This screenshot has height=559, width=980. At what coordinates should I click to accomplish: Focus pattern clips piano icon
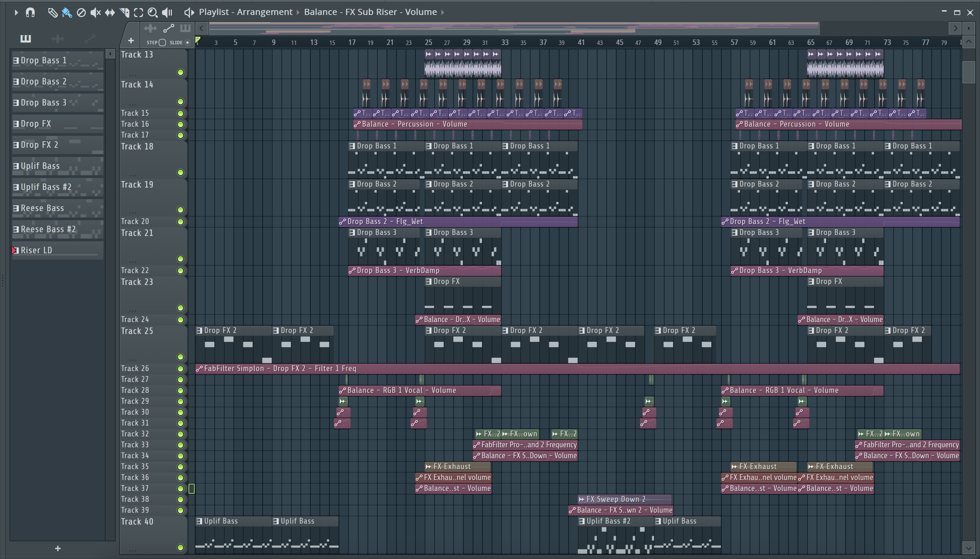pyautogui.click(x=185, y=28)
